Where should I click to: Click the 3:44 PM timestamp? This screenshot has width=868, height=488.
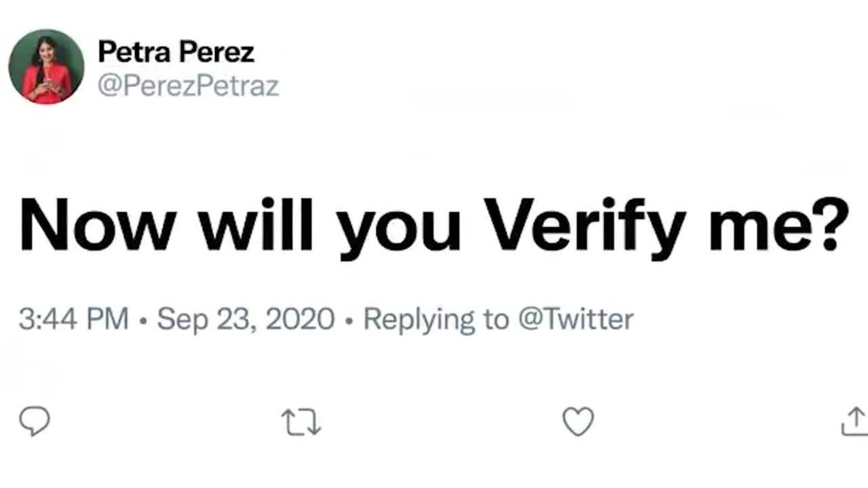pos(74,319)
